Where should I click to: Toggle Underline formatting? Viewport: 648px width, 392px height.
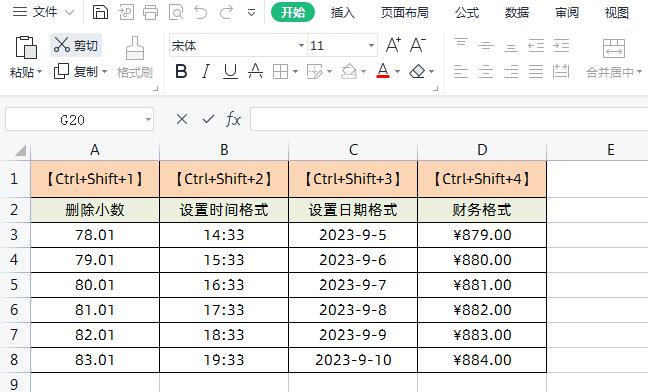point(230,71)
